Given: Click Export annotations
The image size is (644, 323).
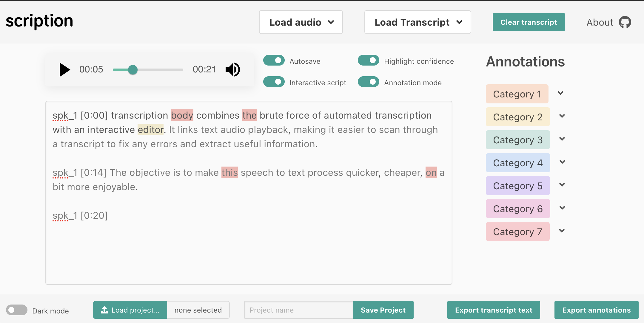Looking at the screenshot, I should coord(596,310).
